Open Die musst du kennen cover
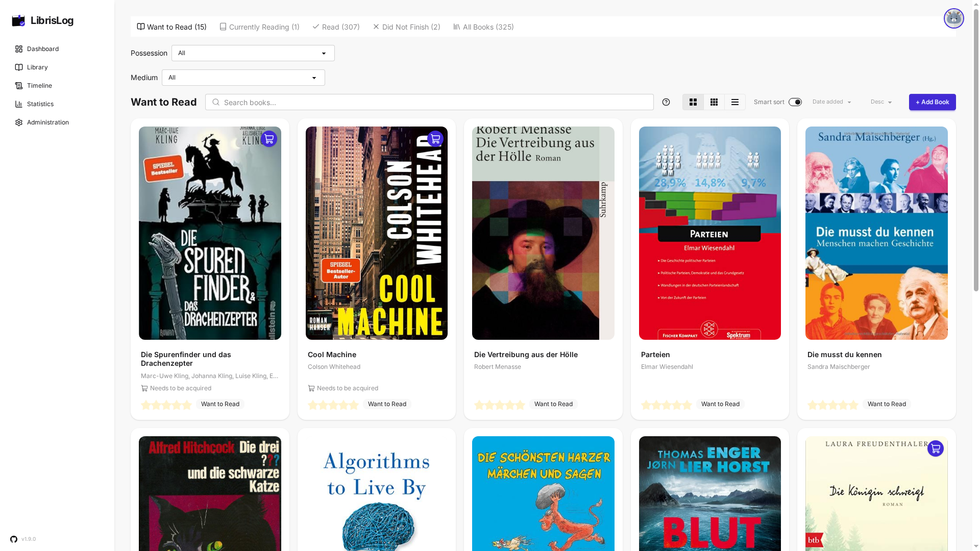 pyautogui.click(x=876, y=233)
